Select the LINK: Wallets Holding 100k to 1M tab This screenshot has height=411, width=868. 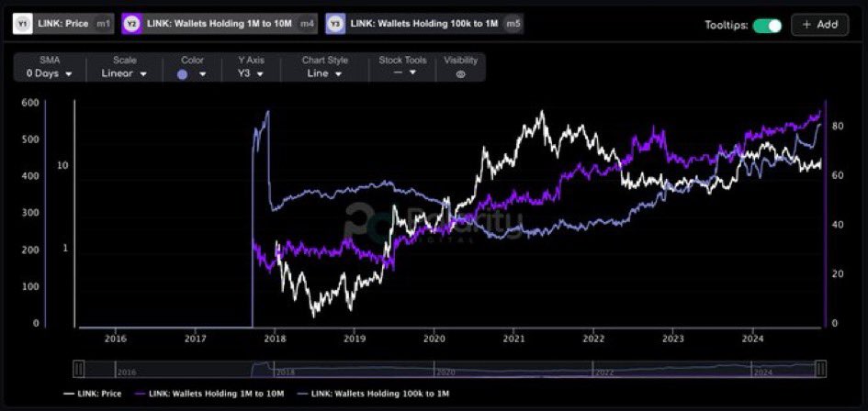tap(424, 24)
